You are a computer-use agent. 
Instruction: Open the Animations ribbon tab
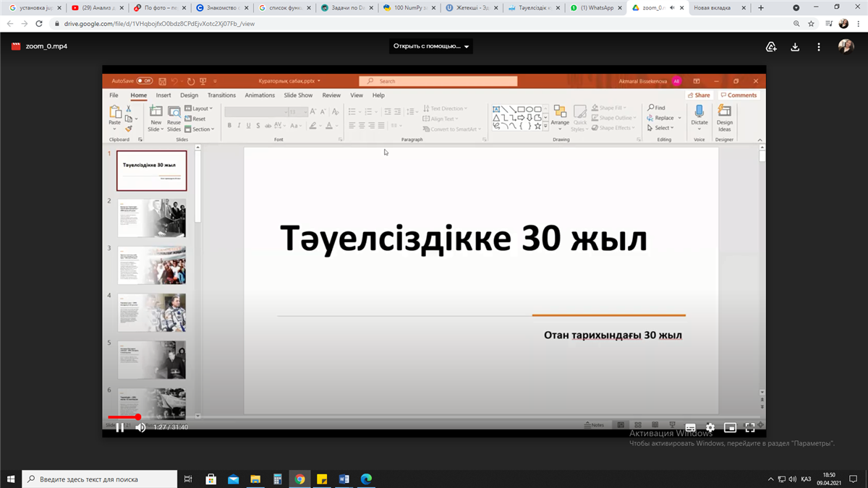click(260, 95)
